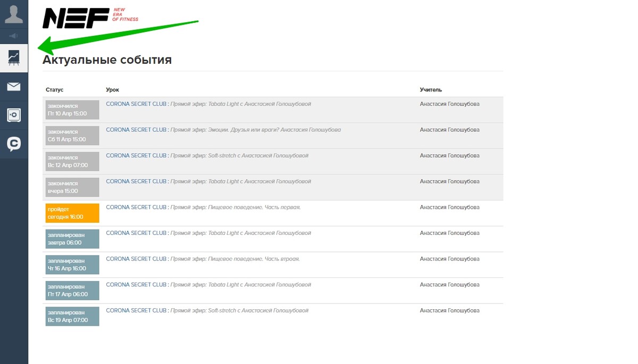Open the messages envelope icon

(x=14, y=87)
